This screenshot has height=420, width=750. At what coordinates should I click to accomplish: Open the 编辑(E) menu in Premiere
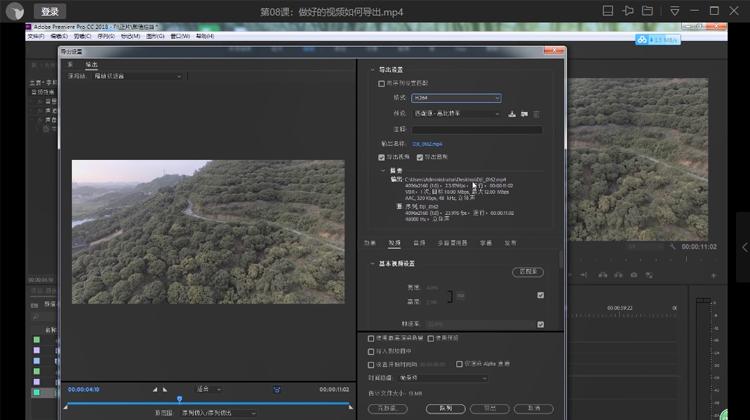coord(59,36)
